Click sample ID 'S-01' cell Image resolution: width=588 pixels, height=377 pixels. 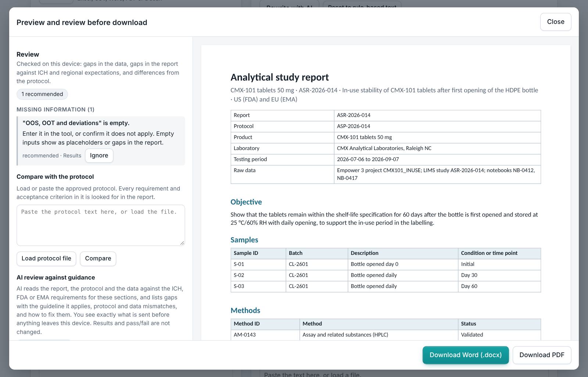point(258,264)
